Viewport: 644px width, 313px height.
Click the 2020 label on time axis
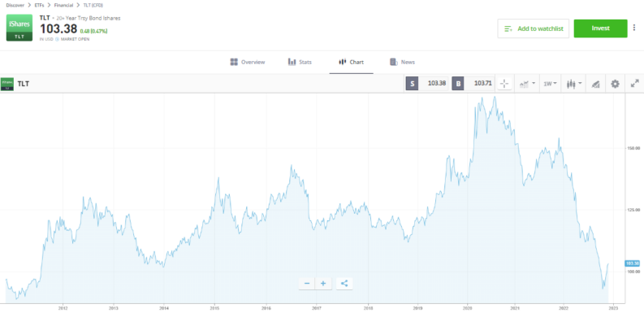click(x=468, y=308)
